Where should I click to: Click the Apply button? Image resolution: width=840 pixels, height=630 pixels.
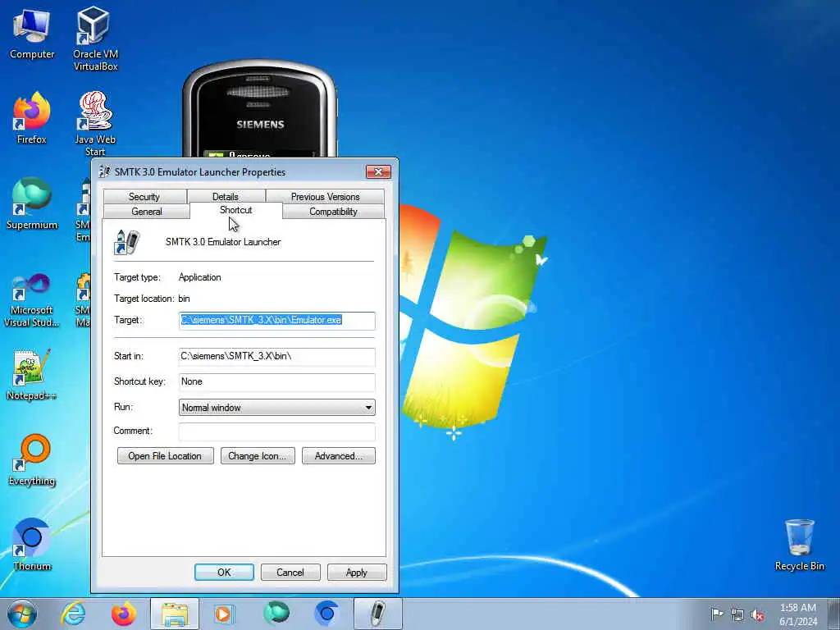pyautogui.click(x=357, y=572)
